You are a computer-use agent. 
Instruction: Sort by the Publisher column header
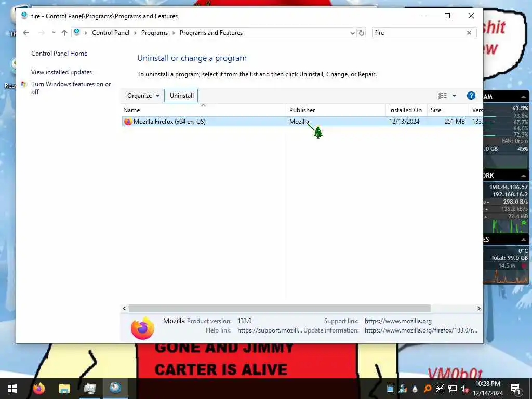(x=336, y=110)
